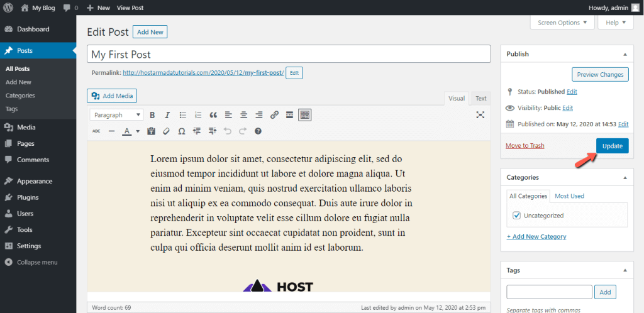Switch to the Text editor tab
Image resolution: width=644 pixels, height=313 pixels.
[481, 99]
